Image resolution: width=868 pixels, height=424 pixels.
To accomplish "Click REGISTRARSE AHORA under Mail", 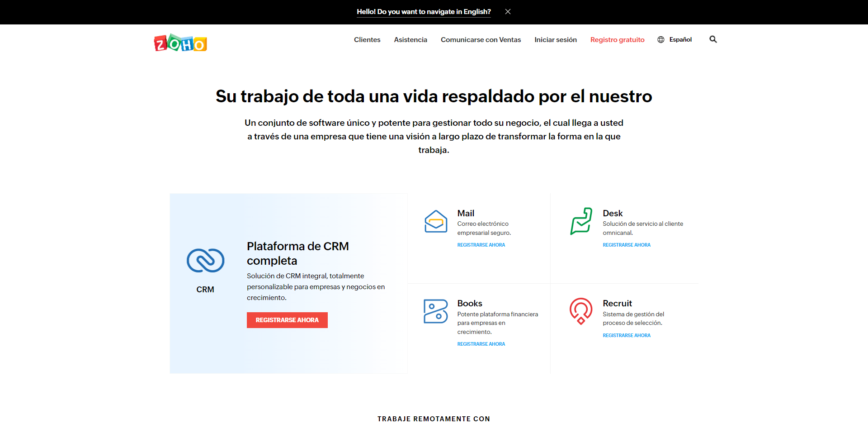I will click(x=481, y=245).
